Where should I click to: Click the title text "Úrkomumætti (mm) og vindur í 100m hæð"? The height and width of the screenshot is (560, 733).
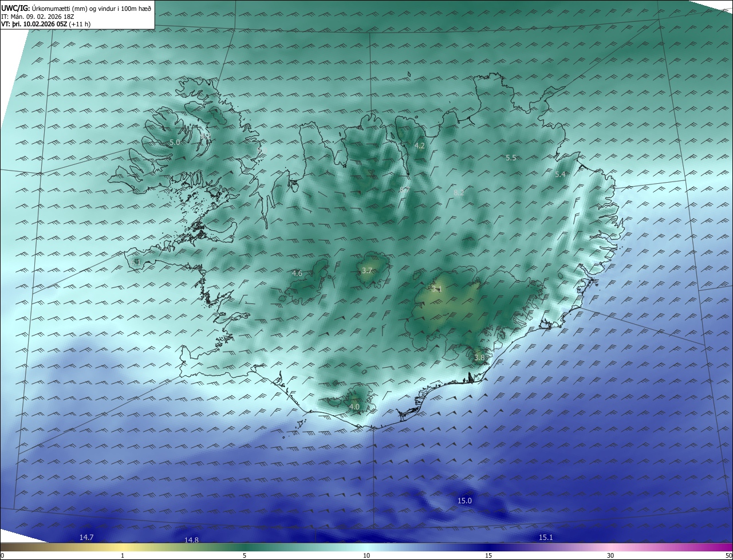click(92, 9)
